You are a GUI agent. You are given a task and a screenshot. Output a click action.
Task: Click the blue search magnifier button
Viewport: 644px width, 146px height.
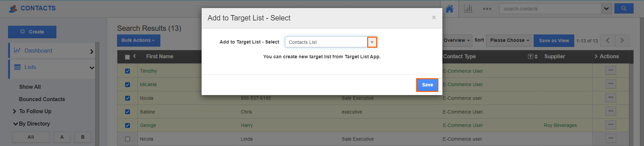click(x=624, y=9)
